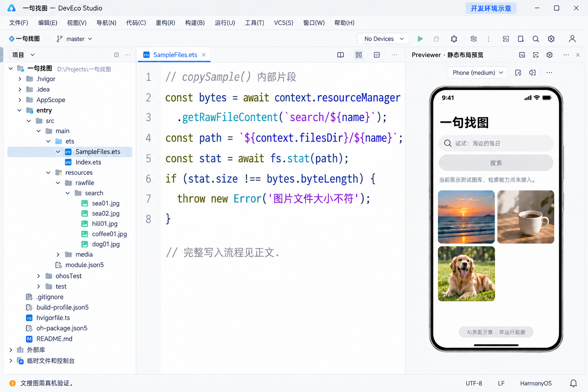Open Previewer header more options ellipsis

pos(566,55)
